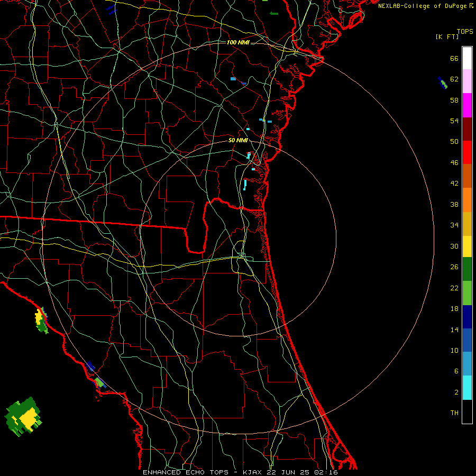Select the cyan legend band above TH
Viewport: 476px width, 476px height.
(x=467, y=388)
